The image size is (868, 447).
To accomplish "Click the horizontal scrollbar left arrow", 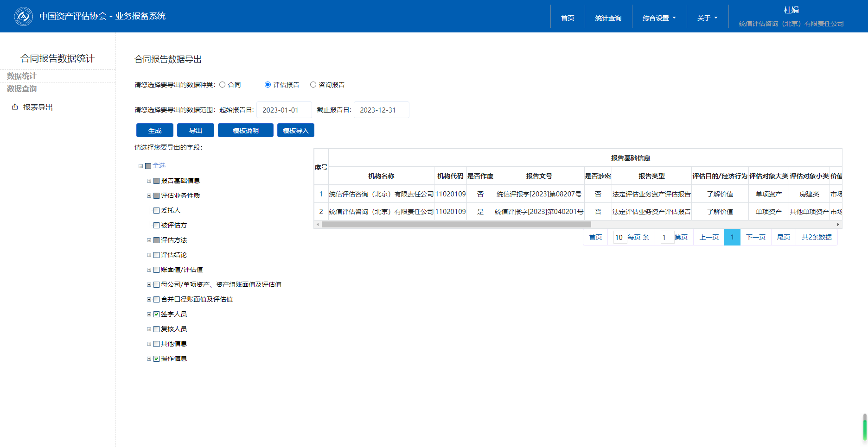I will (318, 225).
